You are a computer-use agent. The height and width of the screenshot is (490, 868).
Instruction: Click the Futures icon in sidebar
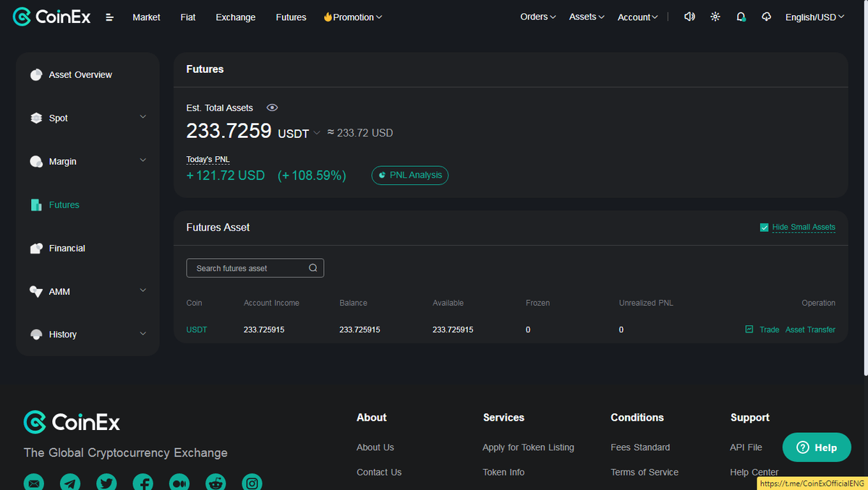[36, 205]
